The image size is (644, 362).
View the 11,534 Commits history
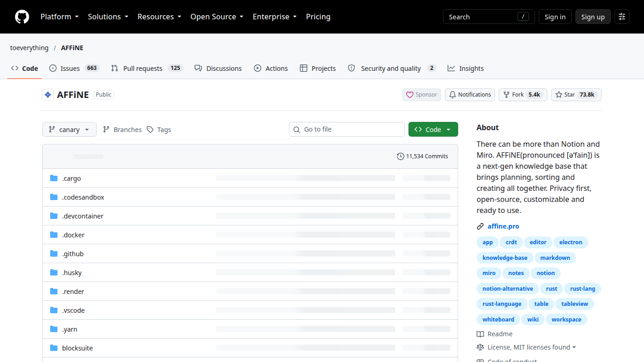(422, 156)
